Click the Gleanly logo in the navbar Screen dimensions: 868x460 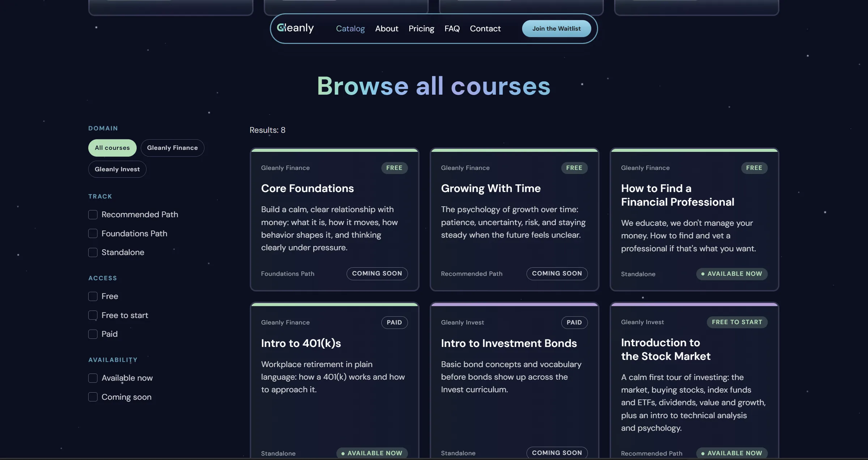pyautogui.click(x=295, y=28)
